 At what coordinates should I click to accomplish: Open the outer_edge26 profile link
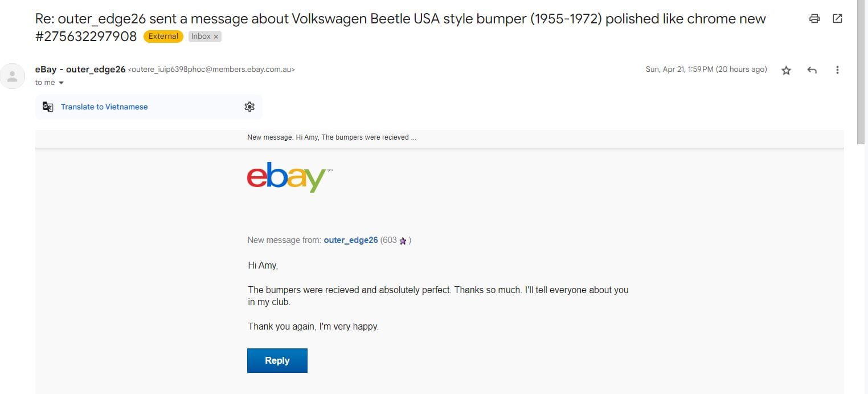pyautogui.click(x=351, y=240)
